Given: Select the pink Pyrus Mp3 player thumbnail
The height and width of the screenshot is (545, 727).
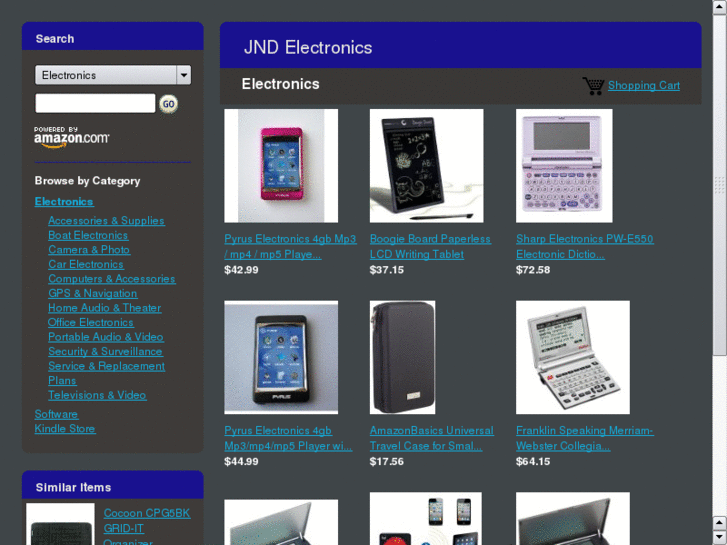Looking at the screenshot, I should point(281,166).
